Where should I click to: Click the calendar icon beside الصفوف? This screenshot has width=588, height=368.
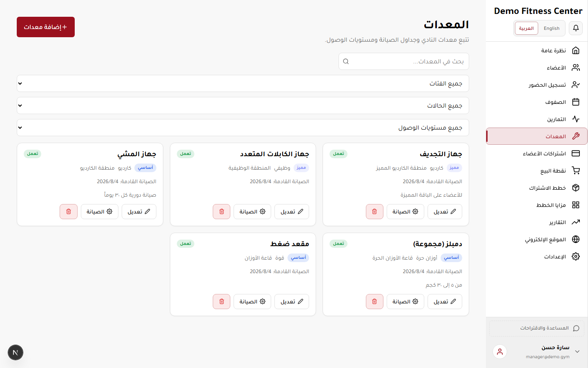(576, 102)
